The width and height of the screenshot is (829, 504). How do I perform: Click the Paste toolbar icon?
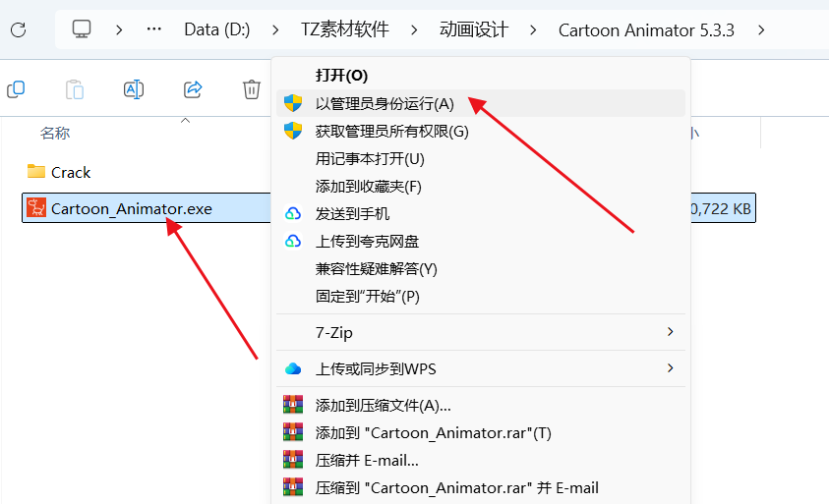point(75,89)
